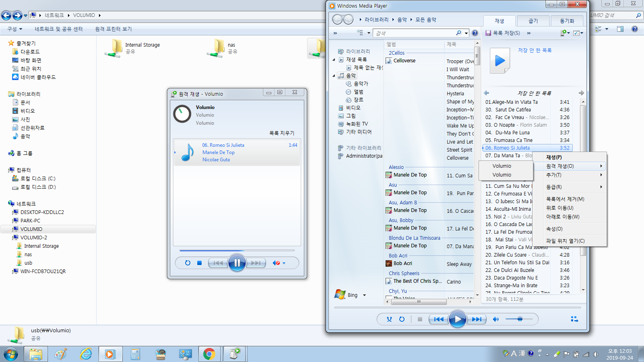Expand the view options dropdown arrow
This screenshot has width=644, height=362.
pyautogui.click(x=369, y=33)
